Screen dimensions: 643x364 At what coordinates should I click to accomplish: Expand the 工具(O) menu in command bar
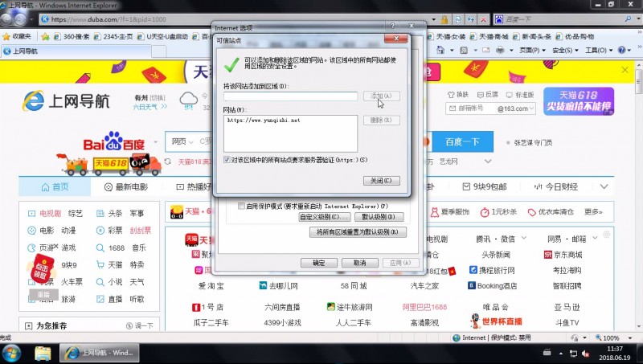pos(598,50)
